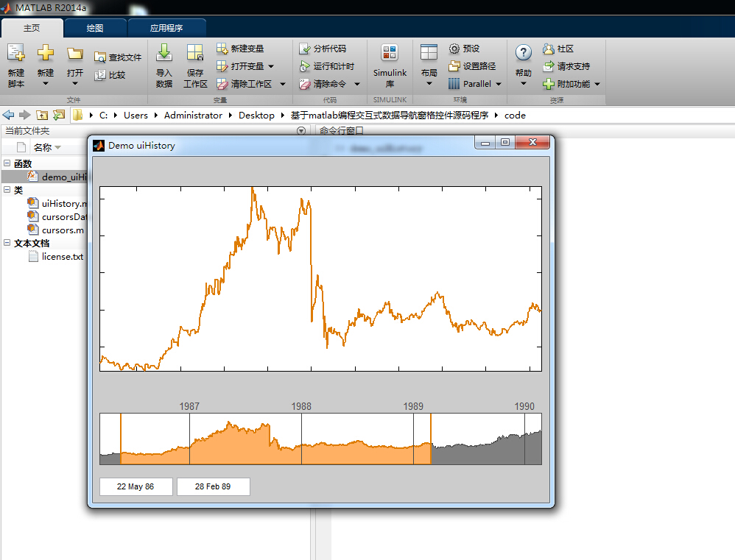735x560 pixels.
Task: Click Run and Time (运行和计时) icon
Action: 305,66
